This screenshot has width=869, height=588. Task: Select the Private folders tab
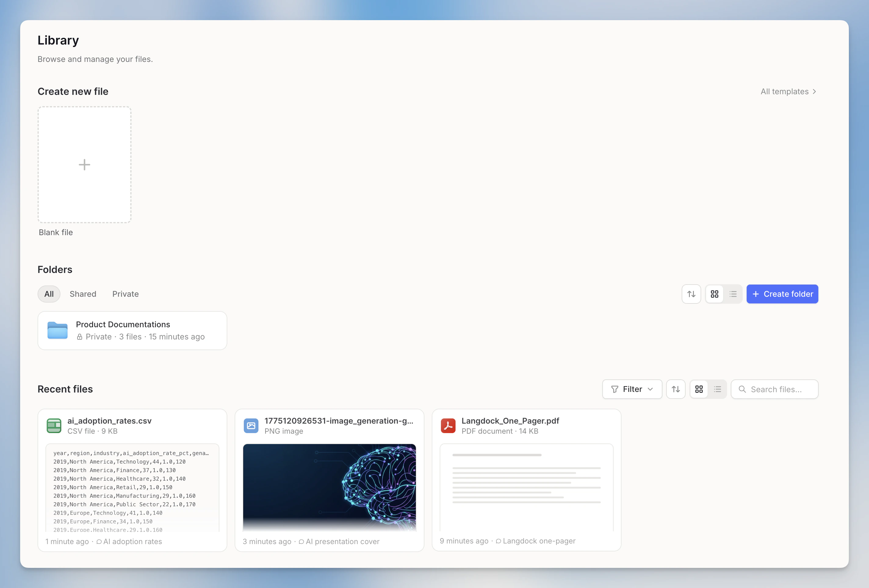pos(125,294)
